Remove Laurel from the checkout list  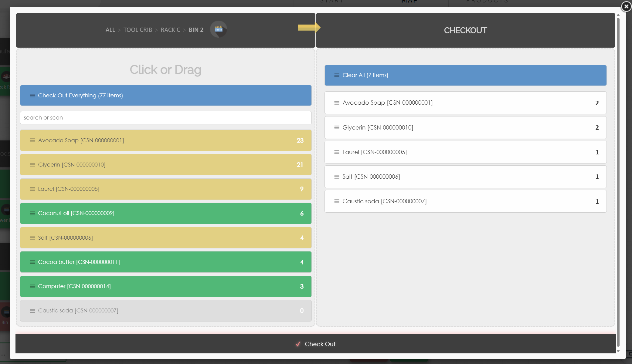(x=465, y=152)
